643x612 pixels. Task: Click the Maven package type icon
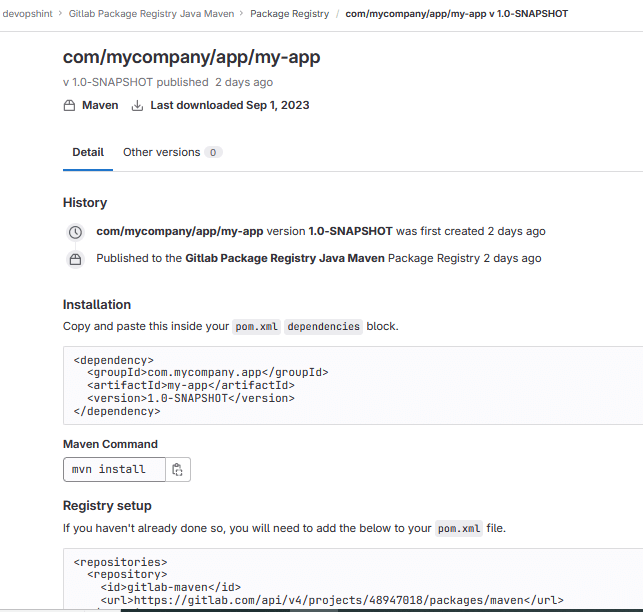(69, 105)
